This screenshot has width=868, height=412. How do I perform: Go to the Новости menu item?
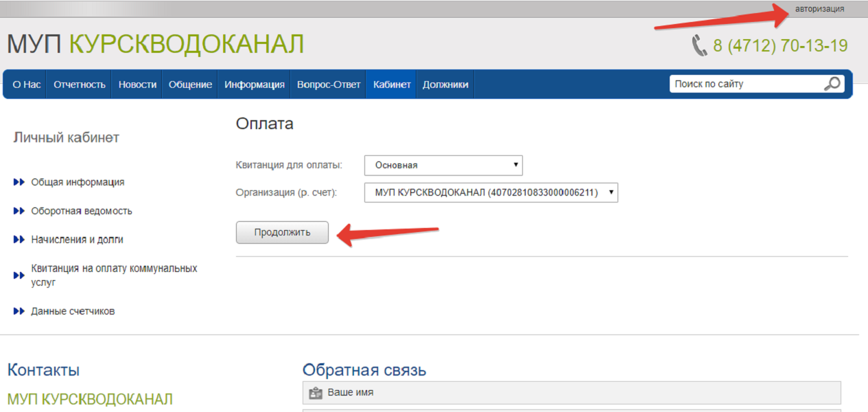(137, 84)
